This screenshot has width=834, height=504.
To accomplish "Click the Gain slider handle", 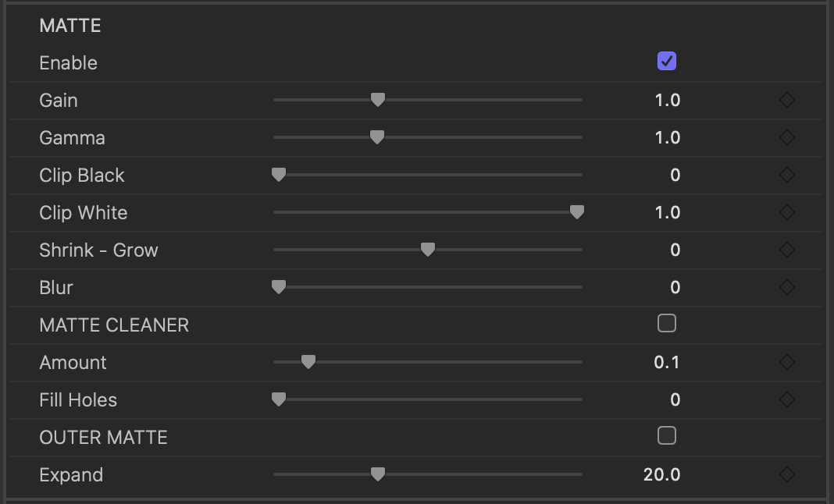I will 378,100.
